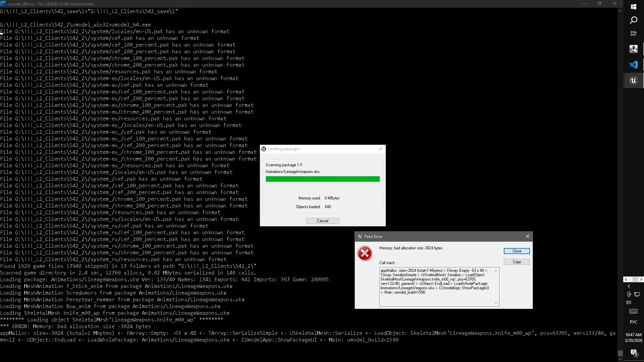Click 'Loading MeshAnimation Bow_anim' console line

(x=110, y=306)
